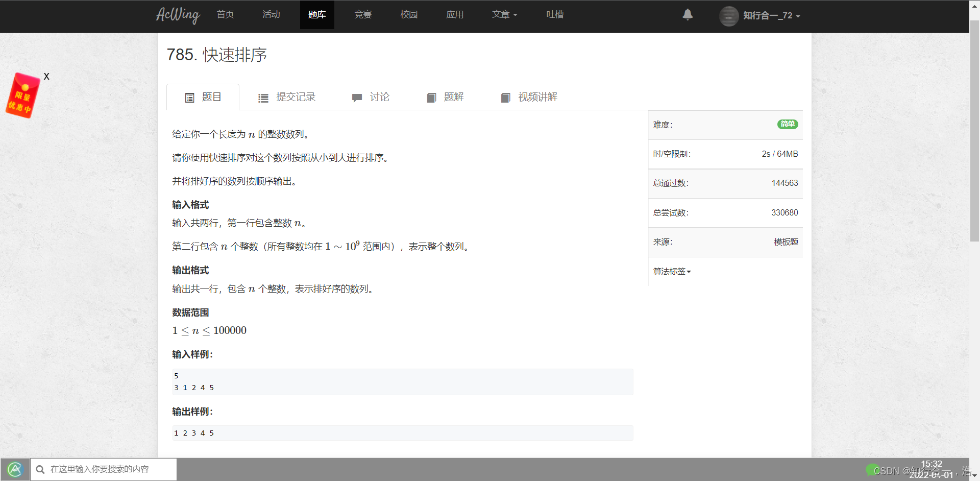Open the user account dropdown
The height and width of the screenshot is (481, 980).
[x=760, y=16]
